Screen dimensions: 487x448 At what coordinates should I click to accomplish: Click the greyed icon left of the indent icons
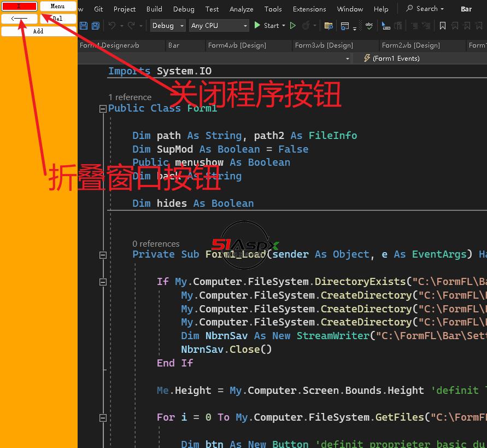point(398,26)
